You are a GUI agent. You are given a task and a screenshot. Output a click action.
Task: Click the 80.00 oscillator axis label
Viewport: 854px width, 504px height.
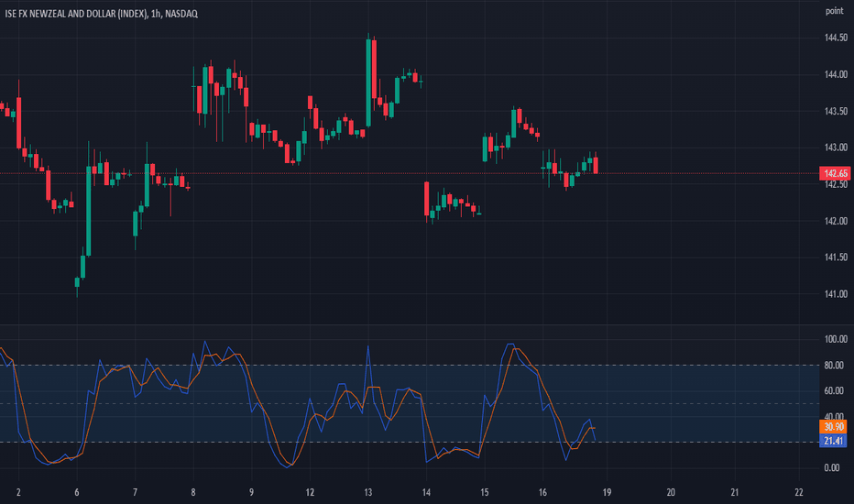click(x=836, y=365)
